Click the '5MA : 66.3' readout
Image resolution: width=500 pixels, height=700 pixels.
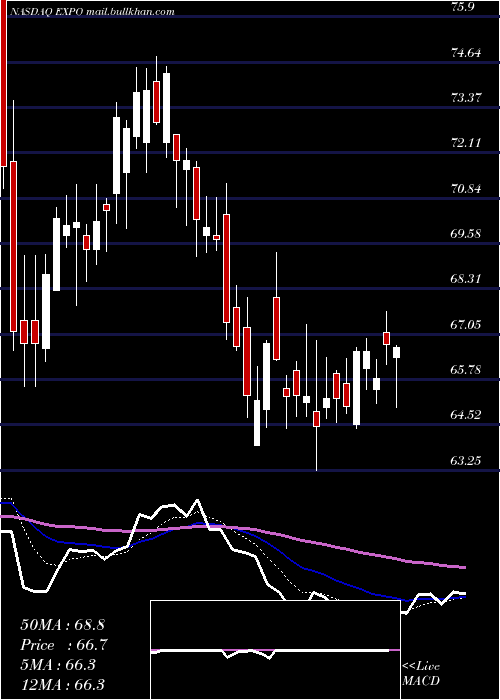58,664
